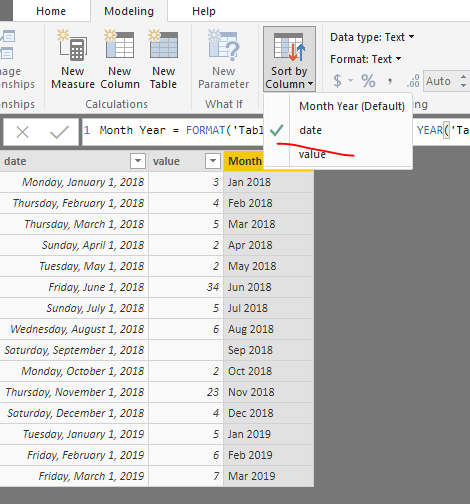Screen dimensions: 470x504
Task: Click the value 34 cell
Action: pyautogui.click(x=186, y=287)
